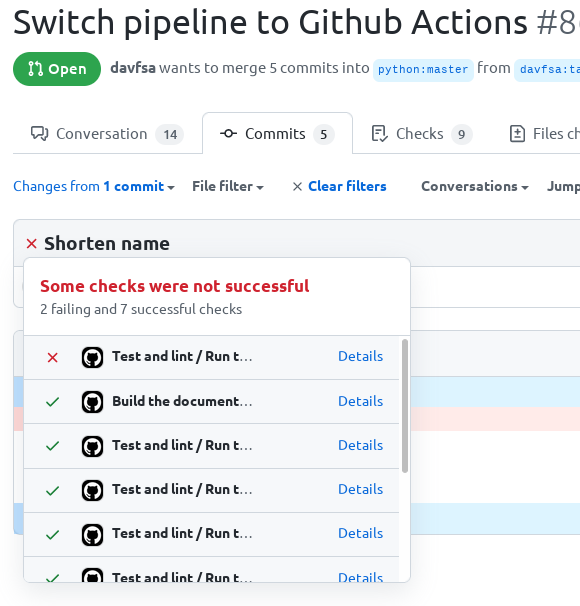
Task: Click the red X status icon beside Shorten name
Action: pos(31,244)
